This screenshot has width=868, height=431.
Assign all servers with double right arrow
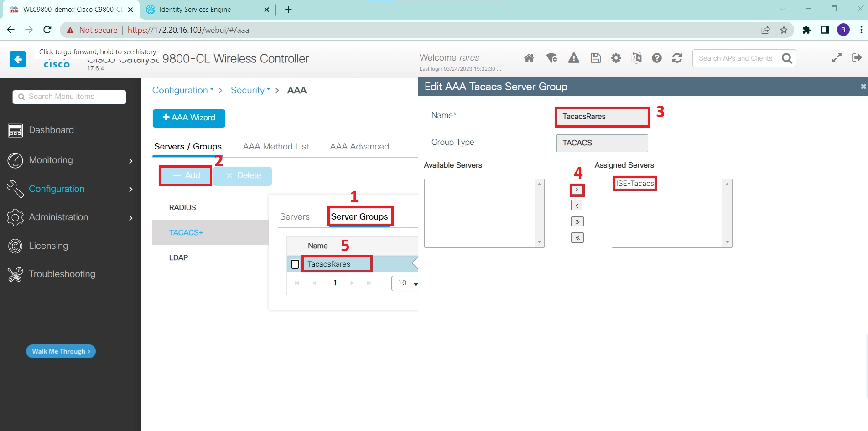click(577, 221)
